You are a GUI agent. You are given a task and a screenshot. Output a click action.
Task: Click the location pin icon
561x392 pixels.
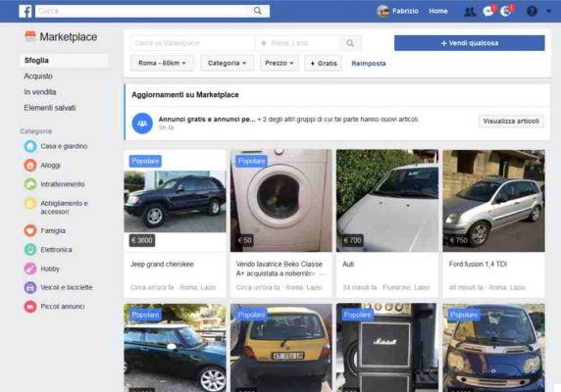click(x=264, y=43)
